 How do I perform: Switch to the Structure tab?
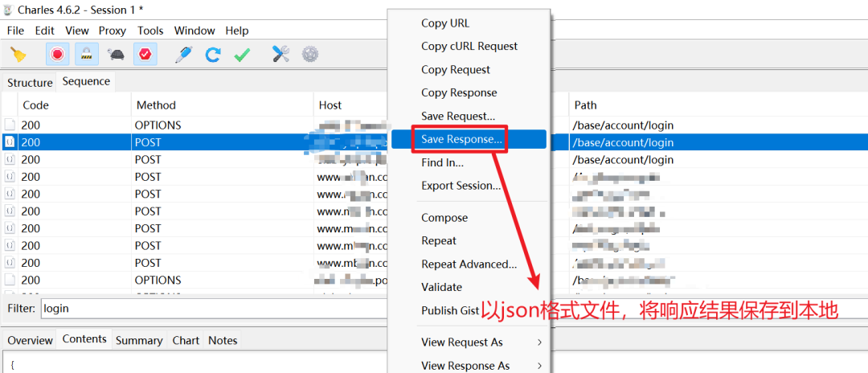pyautogui.click(x=30, y=83)
